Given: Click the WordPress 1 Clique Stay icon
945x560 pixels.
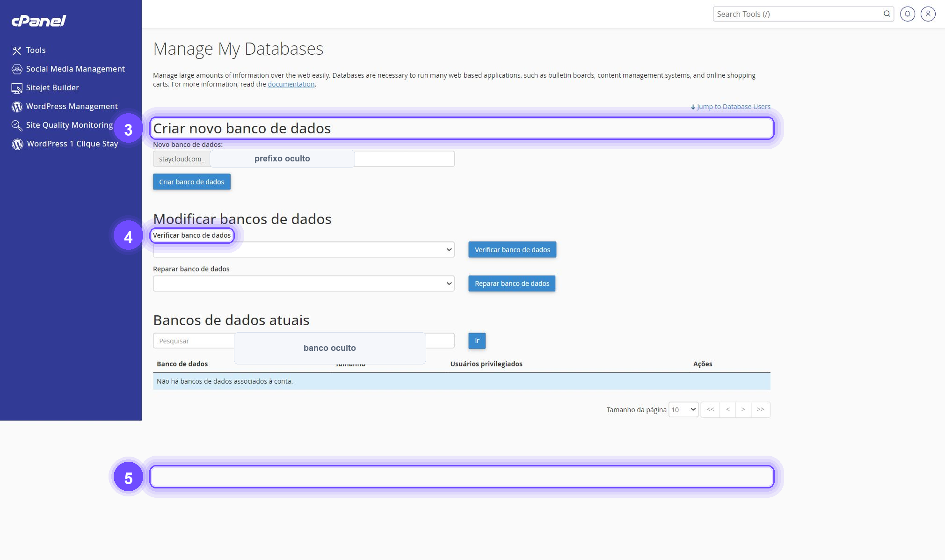Looking at the screenshot, I should click(x=17, y=144).
